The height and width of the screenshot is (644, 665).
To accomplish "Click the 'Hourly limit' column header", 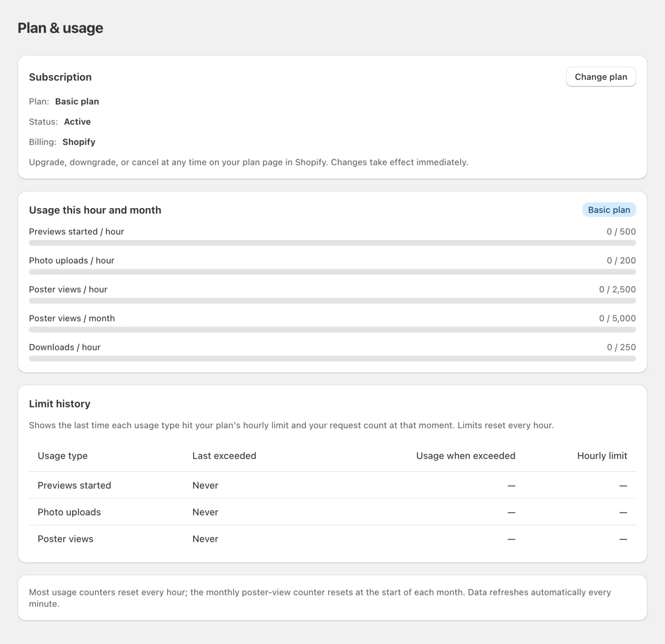I will (602, 456).
